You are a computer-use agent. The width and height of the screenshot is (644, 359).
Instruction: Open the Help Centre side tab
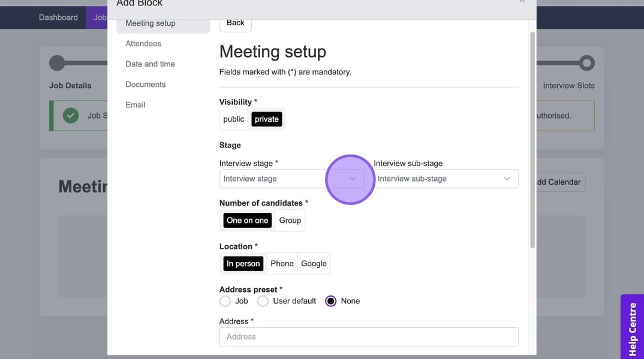(x=632, y=328)
